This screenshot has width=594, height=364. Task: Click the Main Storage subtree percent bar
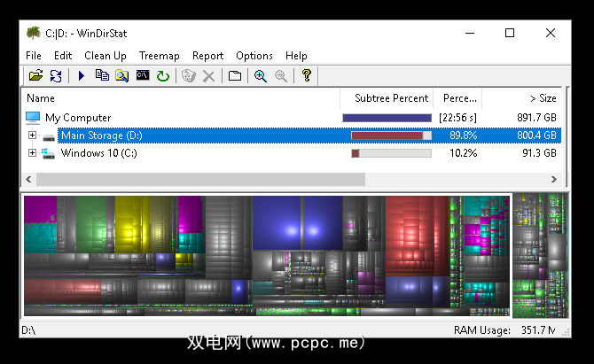pyautogui.click(x=391, y=136)
